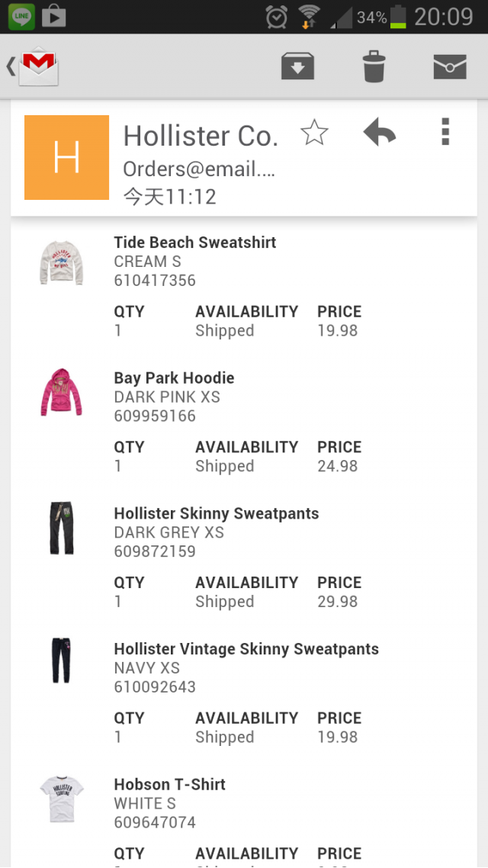Star the Hollister Co. email

pyautogui.click(x=314, y=133)
